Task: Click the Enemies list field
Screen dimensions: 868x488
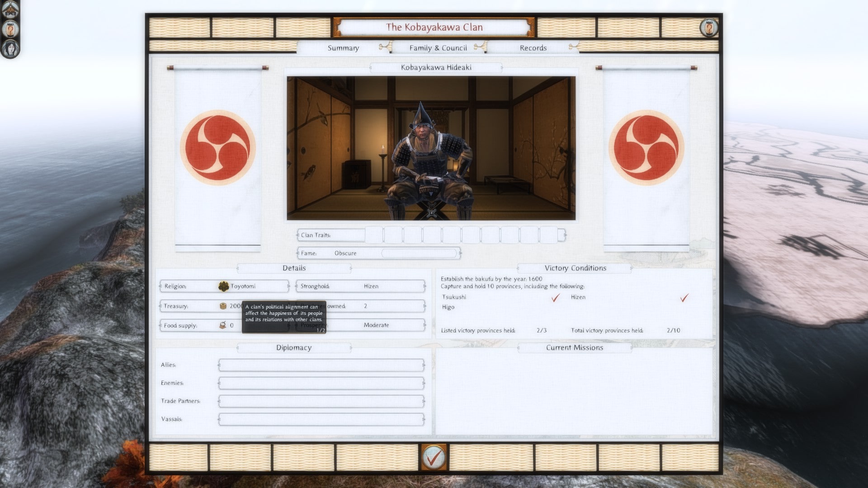Action: point(321,383)
